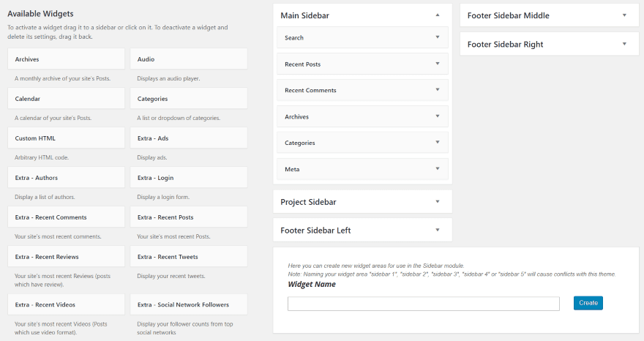The image size is (644, 341).
Task: Choose the Audio available widget
Action: pyautogui.click(x=188, y=59)
